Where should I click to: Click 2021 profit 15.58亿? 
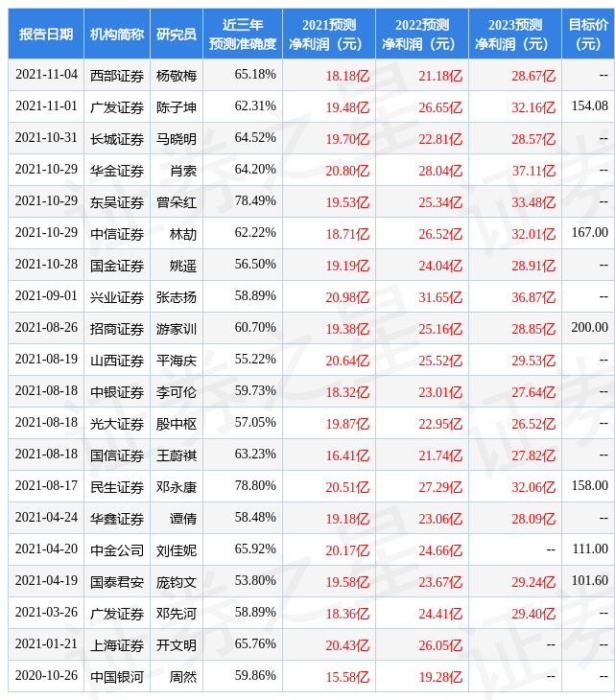tap(347, 677)
